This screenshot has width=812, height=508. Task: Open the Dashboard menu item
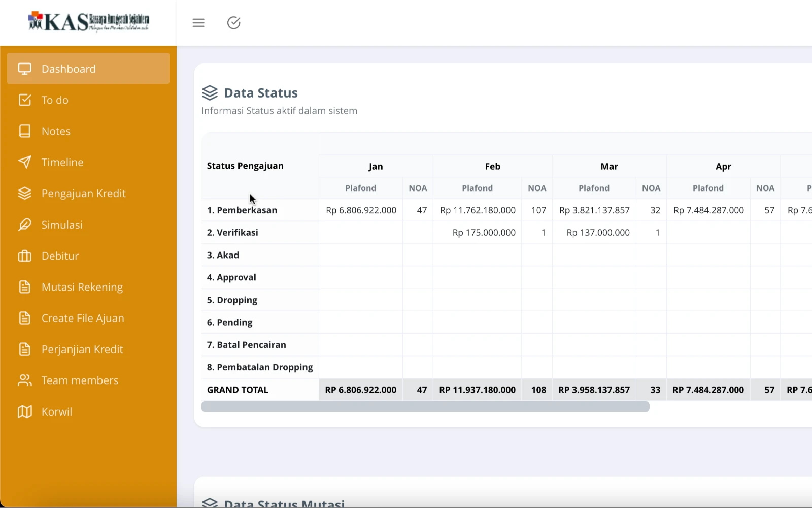(x=88, y=69)
